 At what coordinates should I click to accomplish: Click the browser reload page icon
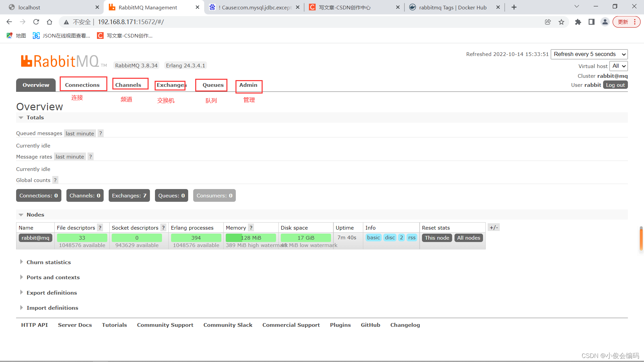[36, 22]
